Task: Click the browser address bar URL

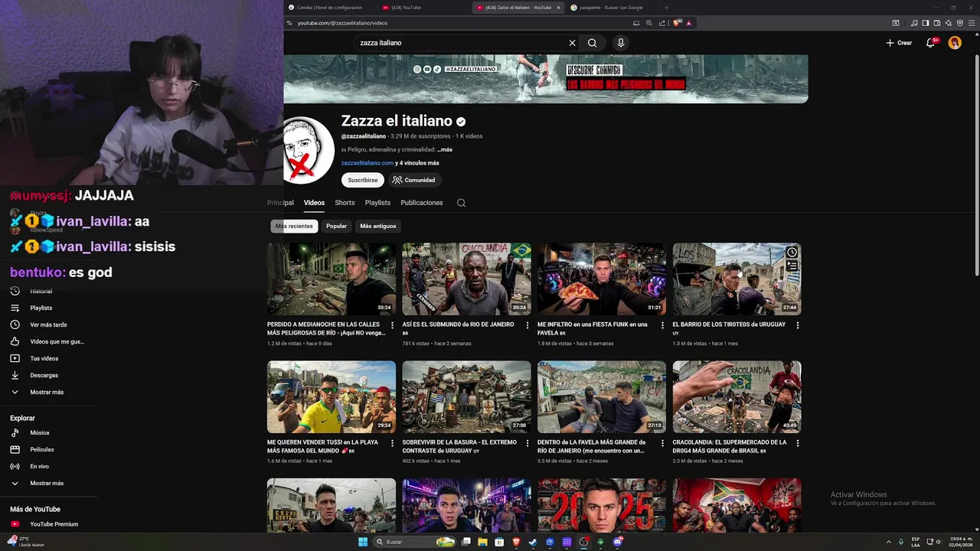Action: (342, 23)
